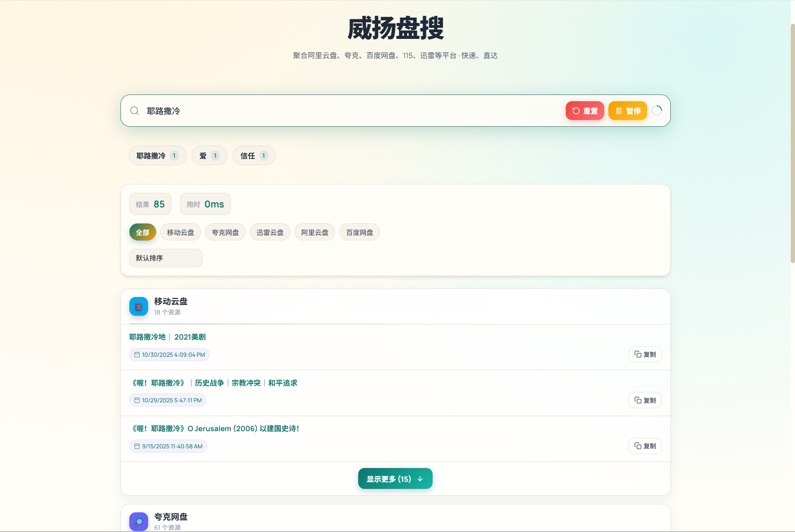Viewport: 795px width, 532px height.
Task: Click the 18 个资源 label
Action: point(167,312)
